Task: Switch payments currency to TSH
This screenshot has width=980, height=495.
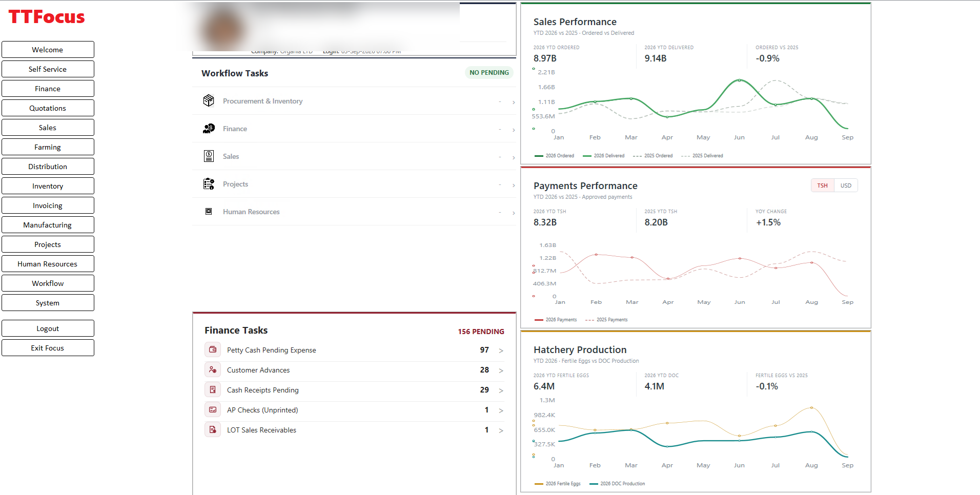Action: (x=822, y=185)
